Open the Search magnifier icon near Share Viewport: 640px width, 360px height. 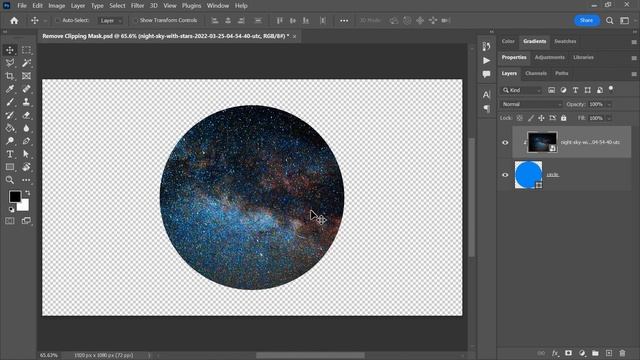(609, 20)
